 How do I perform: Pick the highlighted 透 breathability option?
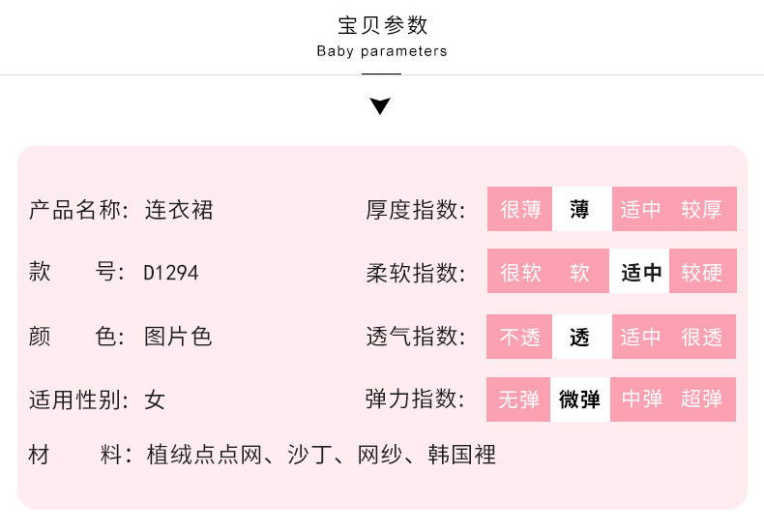(x=580, y=337)
